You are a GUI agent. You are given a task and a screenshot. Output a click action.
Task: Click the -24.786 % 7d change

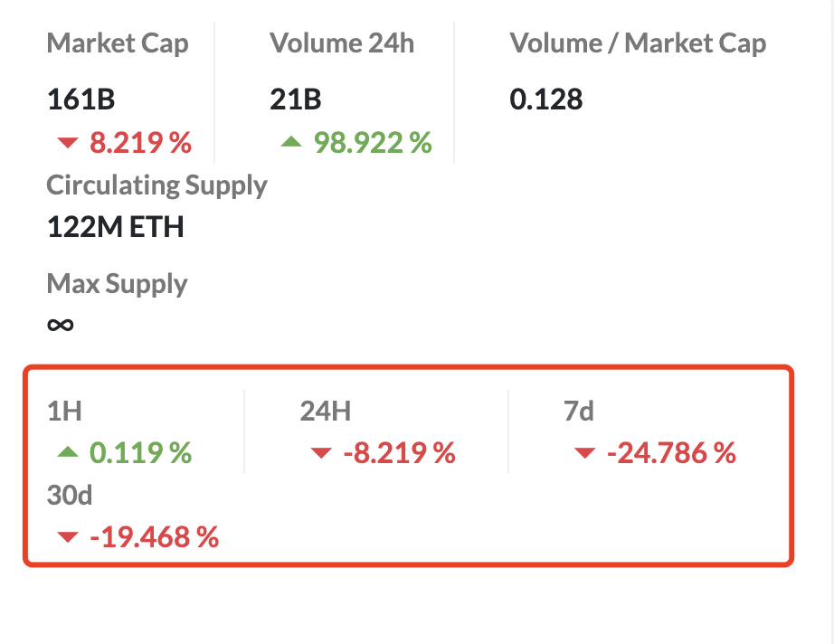(x=671, y=453)
